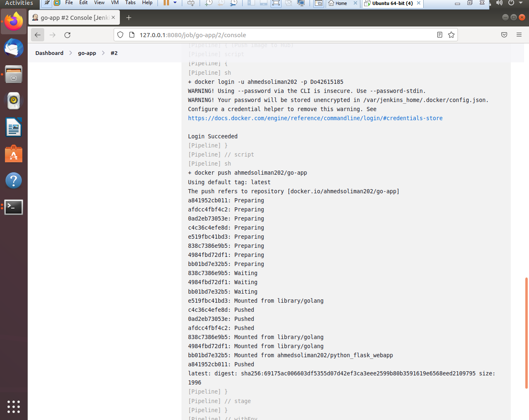Open Ubuntu Software store in the dock

14,154
